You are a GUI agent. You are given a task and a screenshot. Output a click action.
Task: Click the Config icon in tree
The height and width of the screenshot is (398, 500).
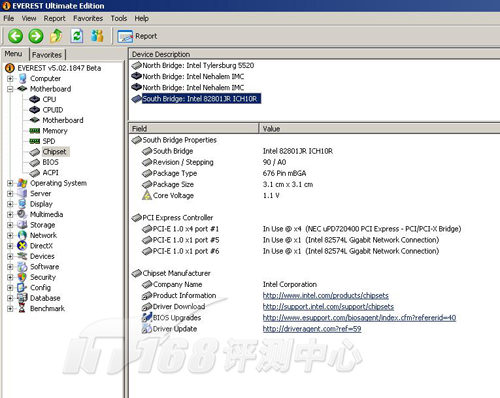22,287
